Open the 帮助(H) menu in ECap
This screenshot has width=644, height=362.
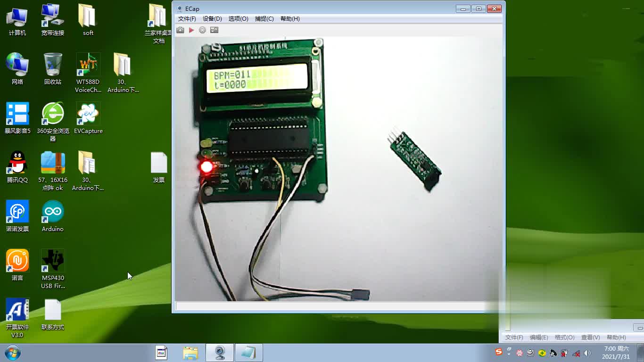point(290,19)
